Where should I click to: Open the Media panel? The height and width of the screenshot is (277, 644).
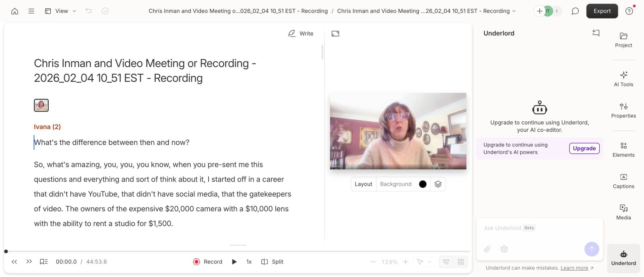pos(623,212)
